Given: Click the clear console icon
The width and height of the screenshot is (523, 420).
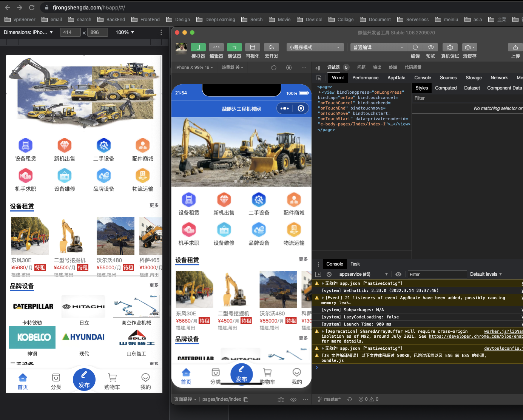Looking at the screenshot, I should pos(329,275).
